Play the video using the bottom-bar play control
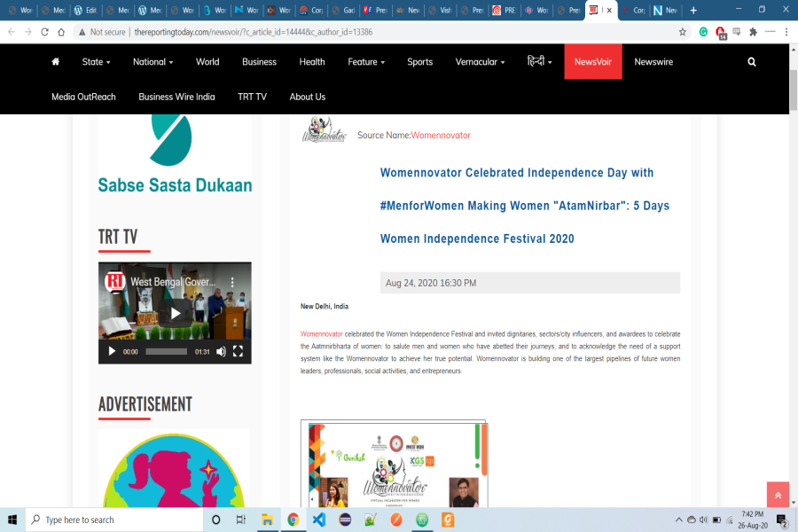This screenshot has width=798, height=532. (x=112, y=351)
